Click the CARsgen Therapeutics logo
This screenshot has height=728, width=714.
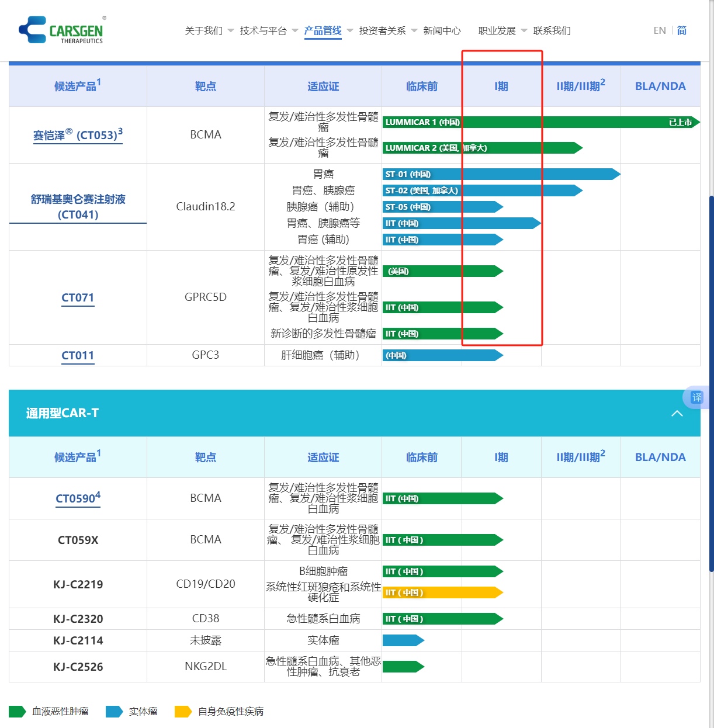(62, 29)
